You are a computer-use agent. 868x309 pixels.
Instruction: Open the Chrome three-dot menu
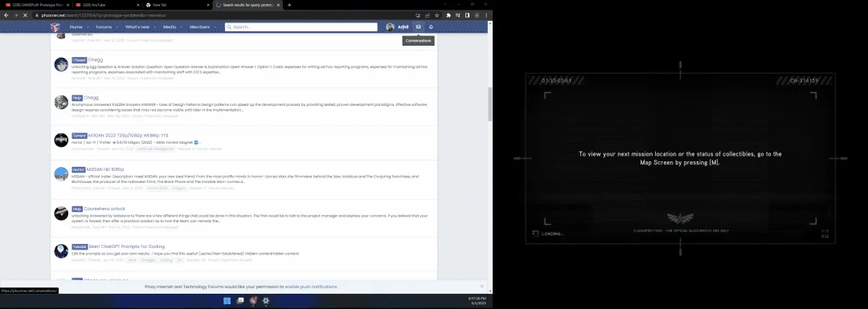click(486, 15)
